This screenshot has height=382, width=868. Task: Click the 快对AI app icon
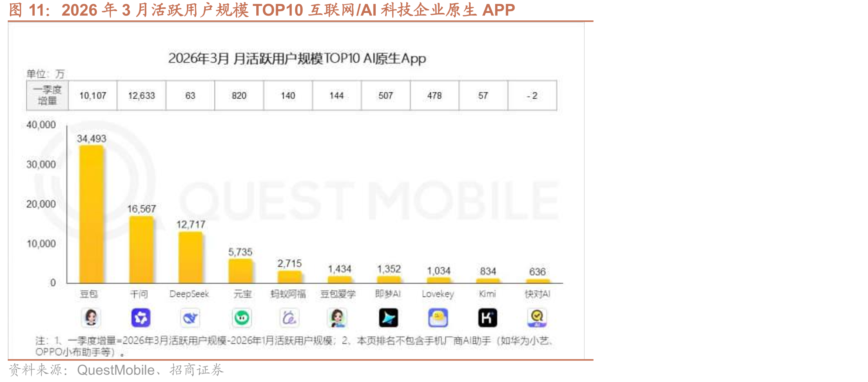(537, 318)
